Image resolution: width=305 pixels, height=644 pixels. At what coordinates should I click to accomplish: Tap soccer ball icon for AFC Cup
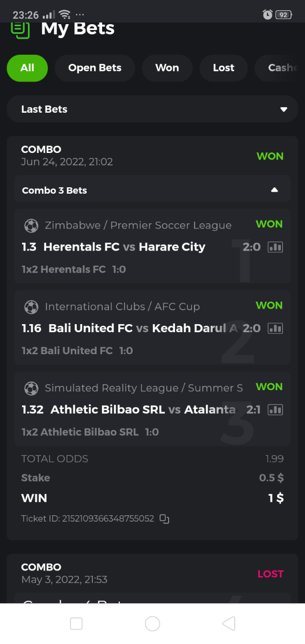[x=31, y=307]
